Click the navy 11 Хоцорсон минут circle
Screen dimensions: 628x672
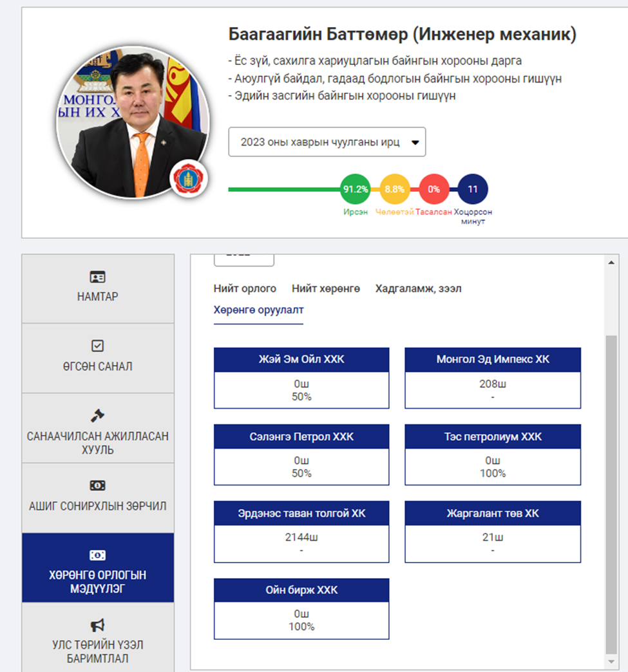[x=473, y=189]
